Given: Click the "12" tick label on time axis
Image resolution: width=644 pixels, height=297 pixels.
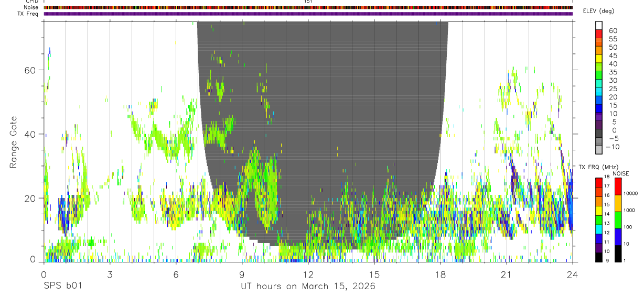Looking at the screenshot, I should [308, 274].
